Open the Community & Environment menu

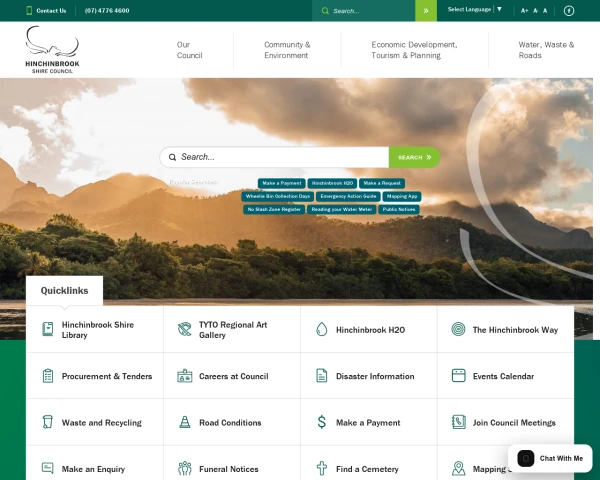point(287,50)
